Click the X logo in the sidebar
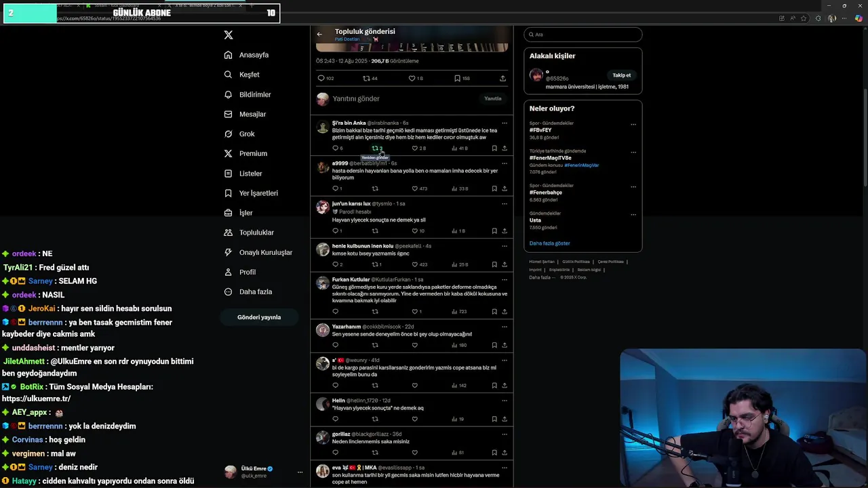This screenshot has height=488, width=868. click(x=229, y=35)
